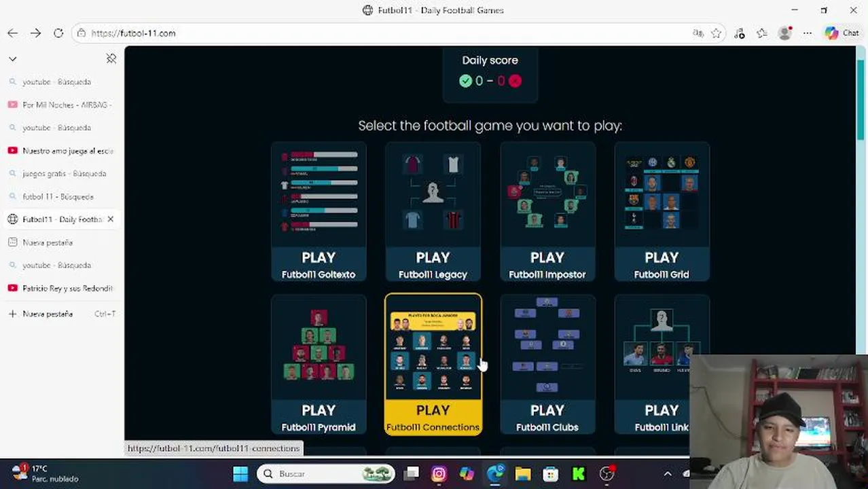The image size is (868, 489).
Task: Click the site info padlock icon
Action: tap(82, 33)
